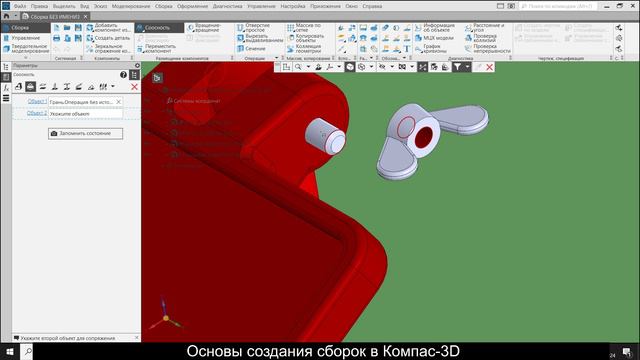Open hide-elements eye dropdown arrow
640x360 pixels.
pos(391,67)
